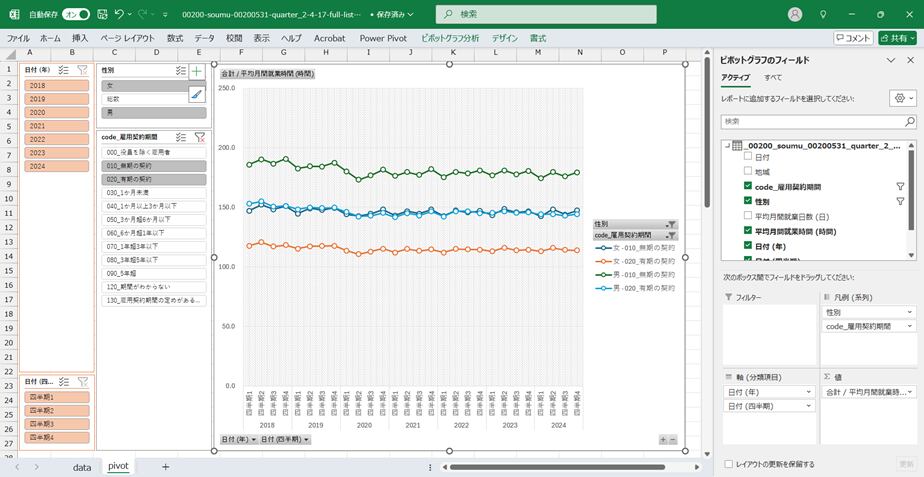Open chart elements plus button
The height and width of the screenshot is (477, 924).
(197, 71)
